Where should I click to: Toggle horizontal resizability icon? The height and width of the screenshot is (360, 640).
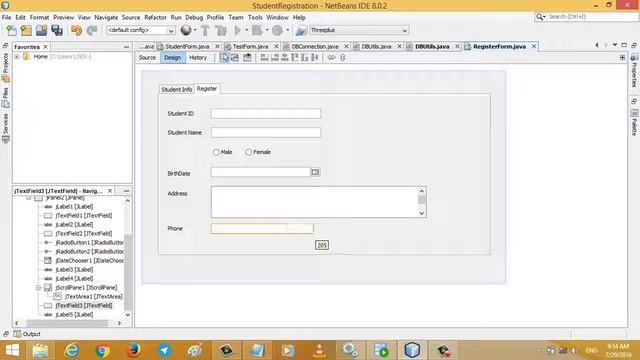[x=331, y=58]
